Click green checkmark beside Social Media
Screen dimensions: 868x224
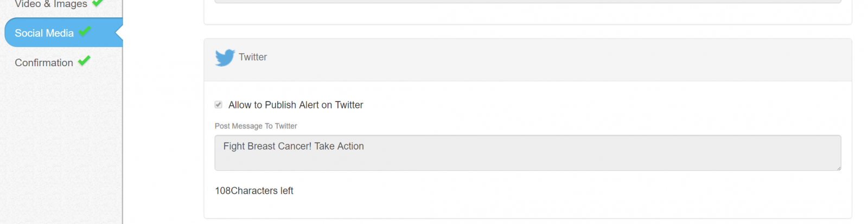pyautogui.click(x=84, y=31)
